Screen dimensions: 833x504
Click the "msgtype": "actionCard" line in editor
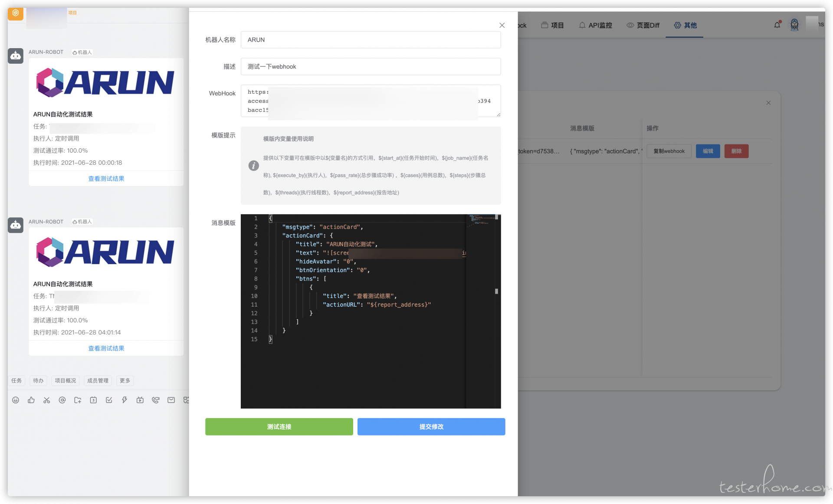click(x=322, y=227)
